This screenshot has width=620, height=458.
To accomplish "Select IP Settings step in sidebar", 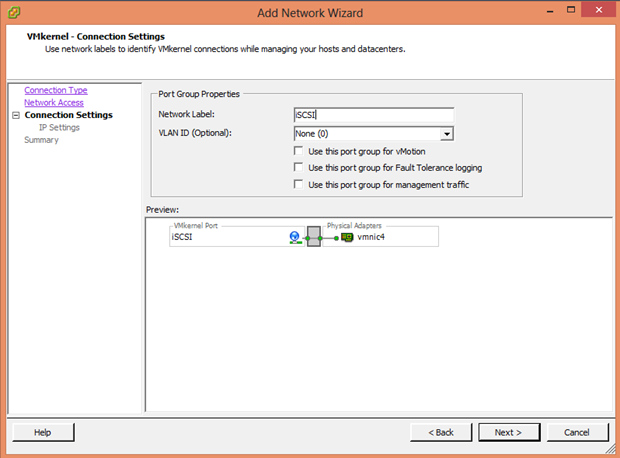I will point(59,127).
